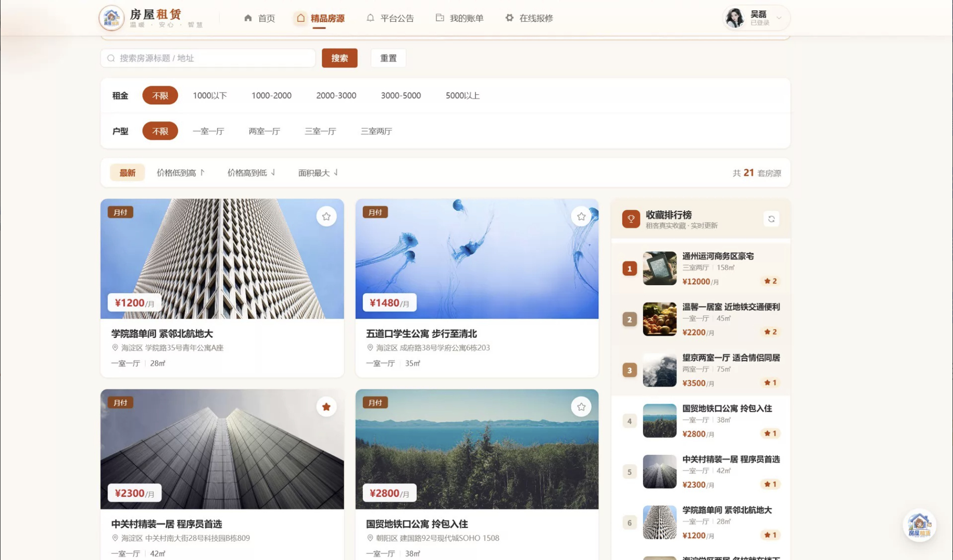
Task: Click the fruit thumbnail for 温馨一居室
Action: tap(660, 320)
